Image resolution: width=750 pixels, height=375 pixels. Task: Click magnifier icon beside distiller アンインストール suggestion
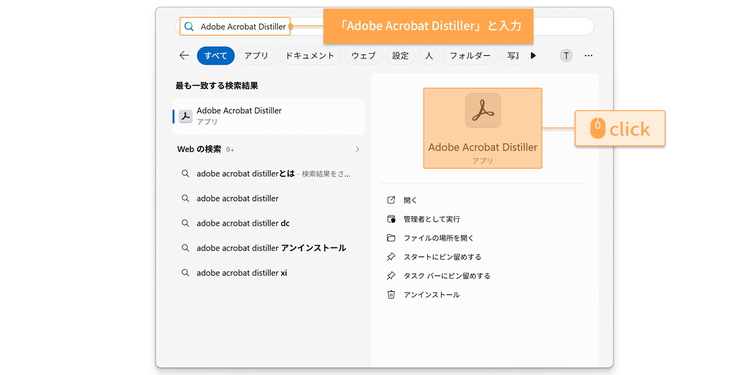click(185, 248)
